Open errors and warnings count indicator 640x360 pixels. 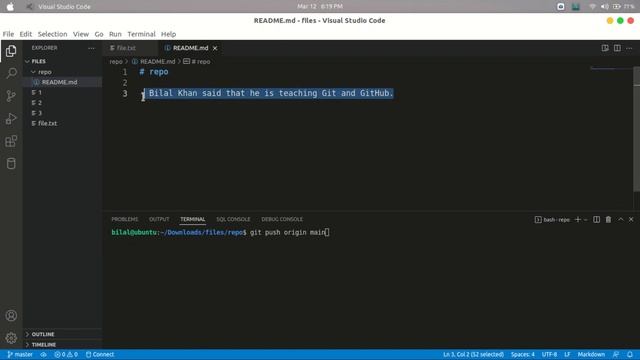tap(66, 354)
